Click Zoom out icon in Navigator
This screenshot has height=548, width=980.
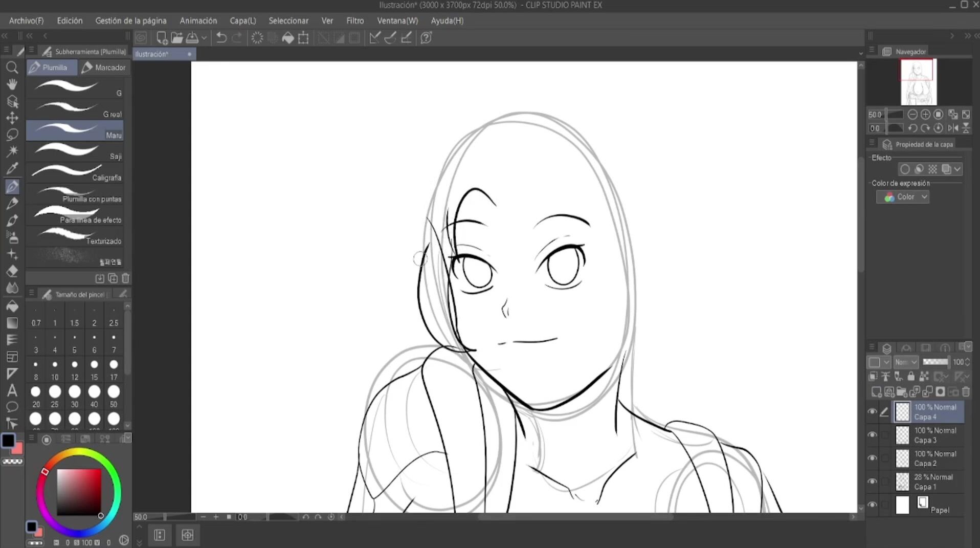(912, 115)
